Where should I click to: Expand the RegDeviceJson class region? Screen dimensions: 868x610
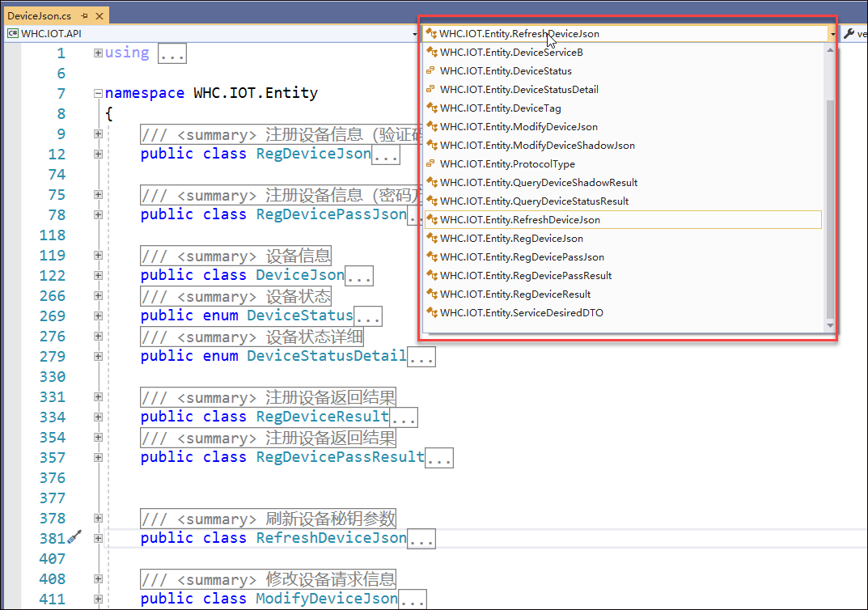pyautogui.click(x=98, y=154)
